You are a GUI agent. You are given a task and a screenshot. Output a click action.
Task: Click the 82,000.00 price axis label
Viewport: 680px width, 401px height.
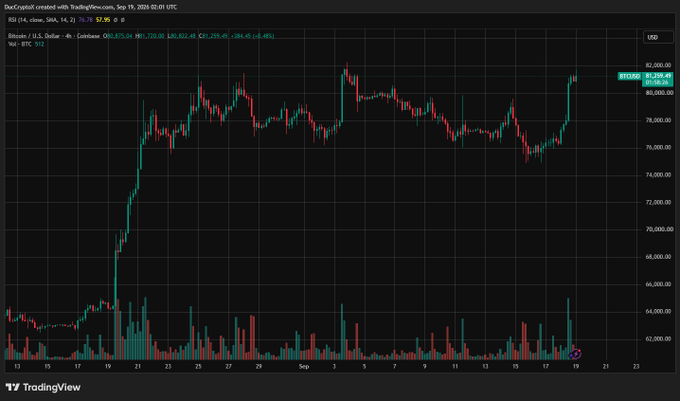tap(658, 65)
